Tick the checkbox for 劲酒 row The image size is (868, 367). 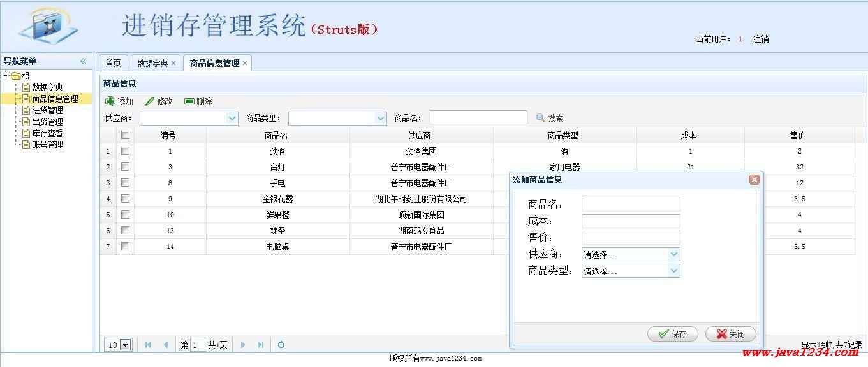pyautogui.click(x=125, y=151)
